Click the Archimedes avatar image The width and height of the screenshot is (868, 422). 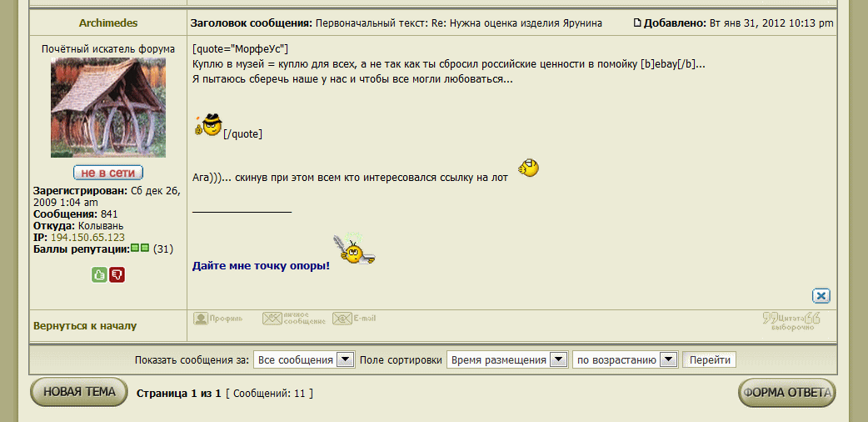click(x=108, y=108)
